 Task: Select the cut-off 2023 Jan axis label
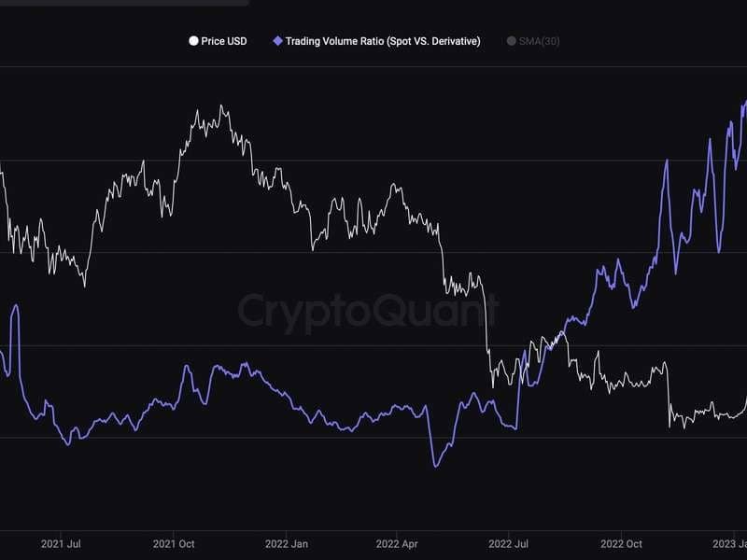[x=729, y=544]
